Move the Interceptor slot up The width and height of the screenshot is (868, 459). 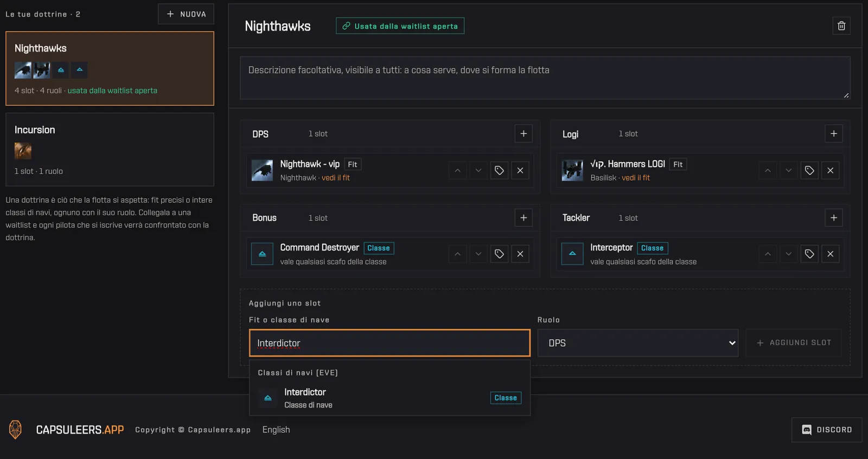click(768, 254)
